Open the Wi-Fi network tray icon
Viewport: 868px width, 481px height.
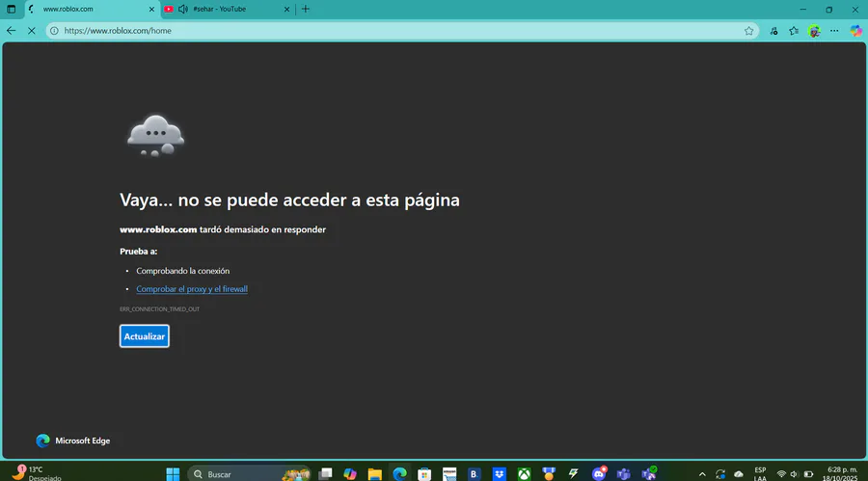[x=781, y=474]
